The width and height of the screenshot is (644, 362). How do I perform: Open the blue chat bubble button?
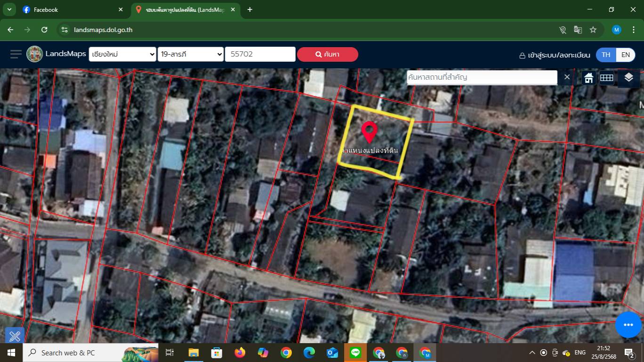click(628, 325)
